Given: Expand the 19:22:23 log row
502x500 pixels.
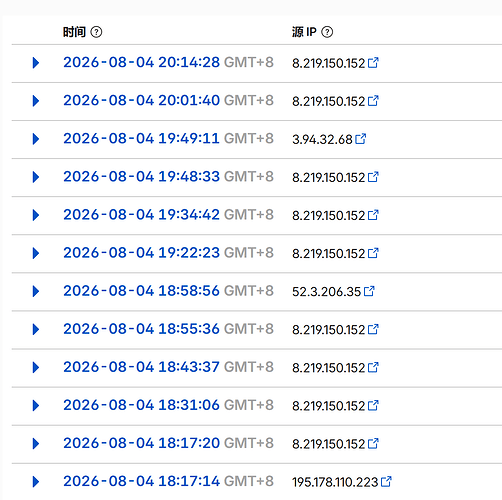Looking at the screenshot, I should point(36,253).
